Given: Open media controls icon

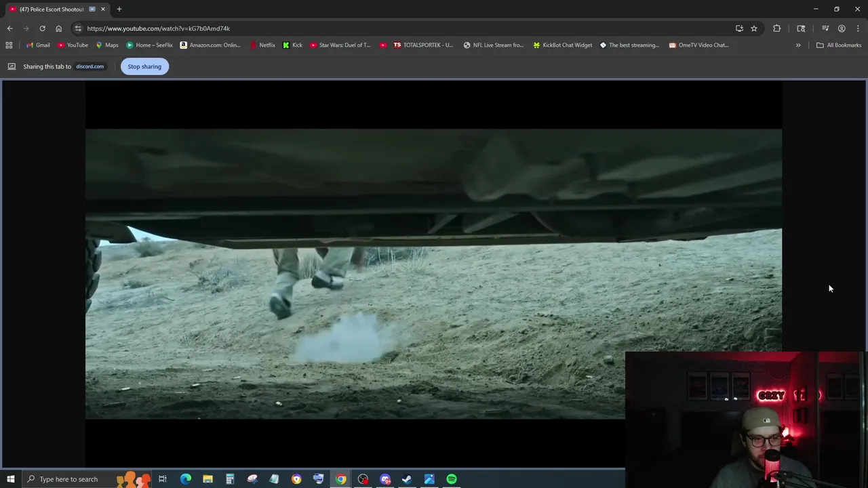Looking at the screenshot, I should [x=825, y=28].
